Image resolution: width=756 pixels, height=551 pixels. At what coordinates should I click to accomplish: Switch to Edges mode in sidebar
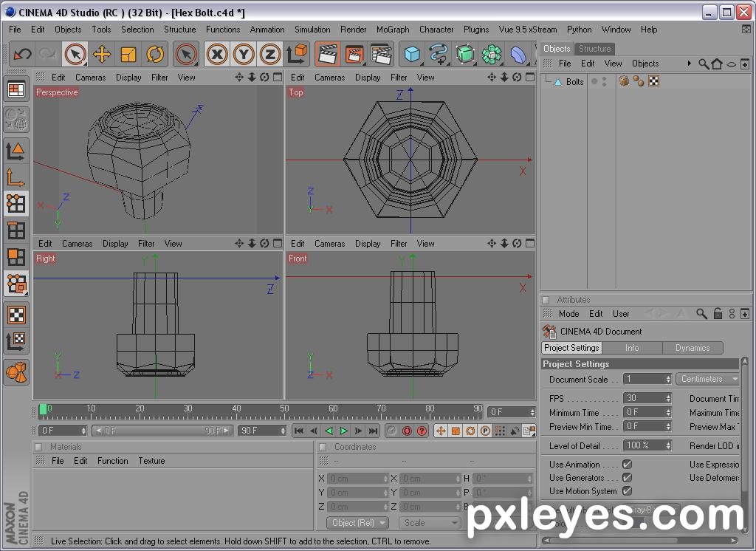point(16,230)
